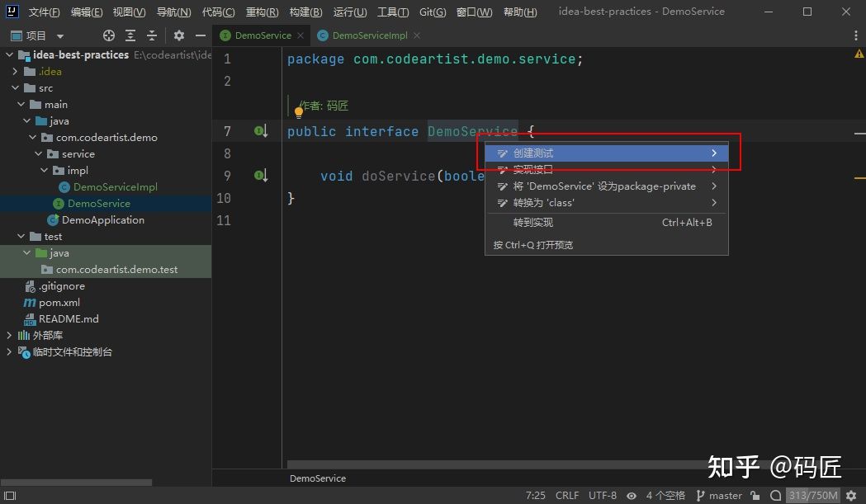Open the 导航(N) menu
The width and height of the screenshot is (866, 504).
[174, 12]
